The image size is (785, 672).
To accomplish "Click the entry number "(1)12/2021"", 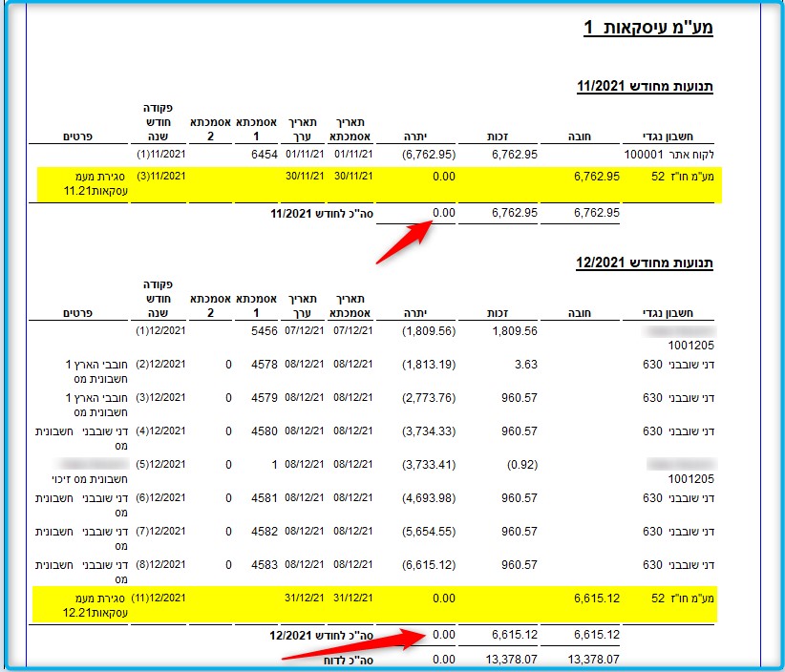I will 160,330.
